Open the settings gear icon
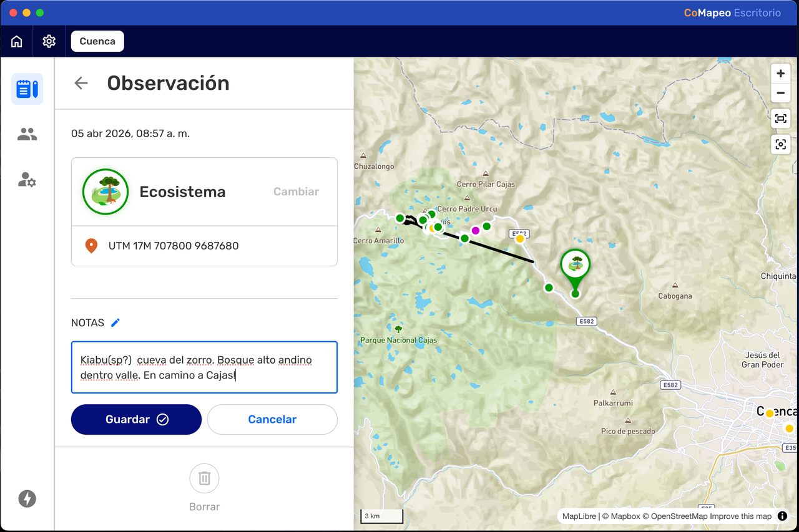The height and width of the screenshot is (532, 799). coord(49,41)
